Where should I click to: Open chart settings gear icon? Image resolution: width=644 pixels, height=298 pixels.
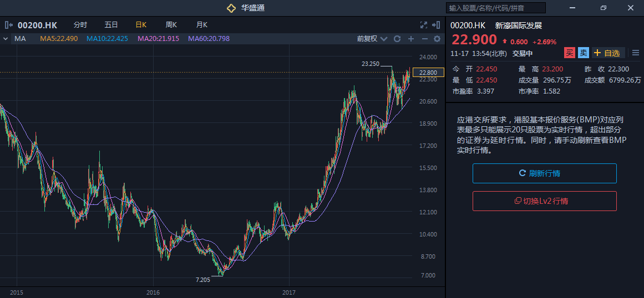[437, 39]
